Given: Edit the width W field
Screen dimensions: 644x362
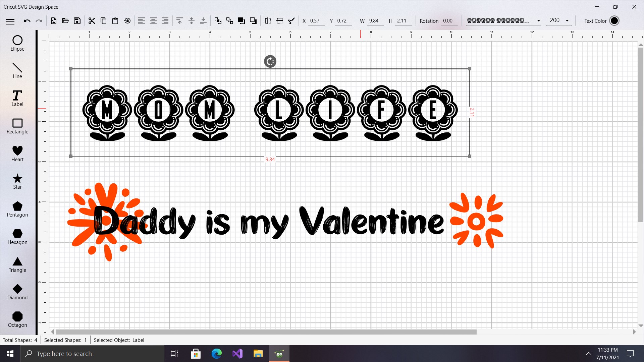Looking at the screenshot, I should (376, 21).
